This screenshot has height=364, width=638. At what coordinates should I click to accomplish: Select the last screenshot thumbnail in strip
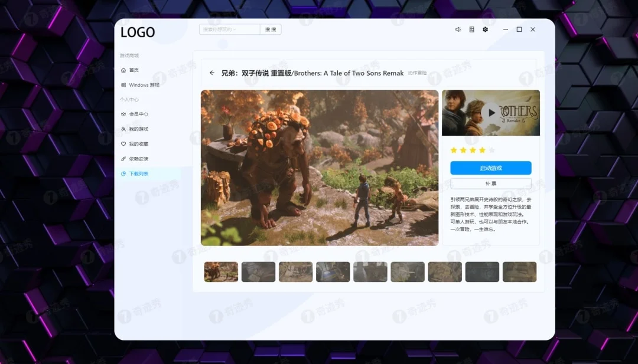coord(519,272)
